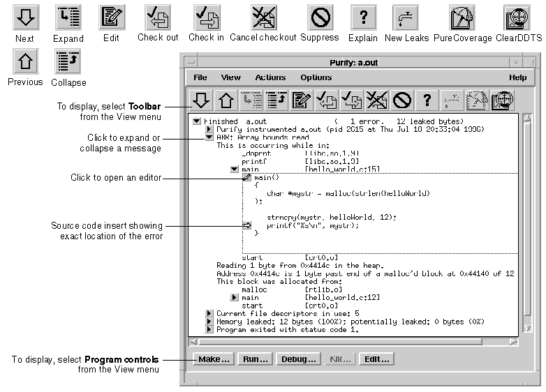Click Cancel checkout button in Purify window toolbar
The width and height of the screenshot is (546, 392).
click(x=377, y=100)
